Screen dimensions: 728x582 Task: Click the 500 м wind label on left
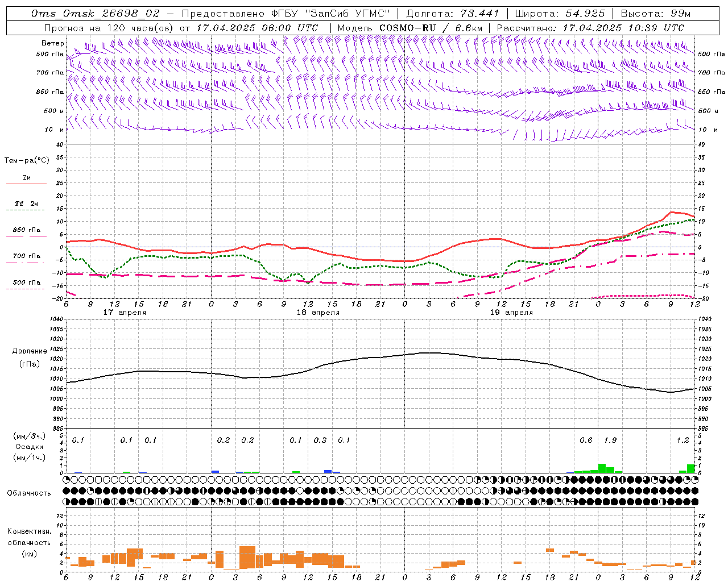53,111
